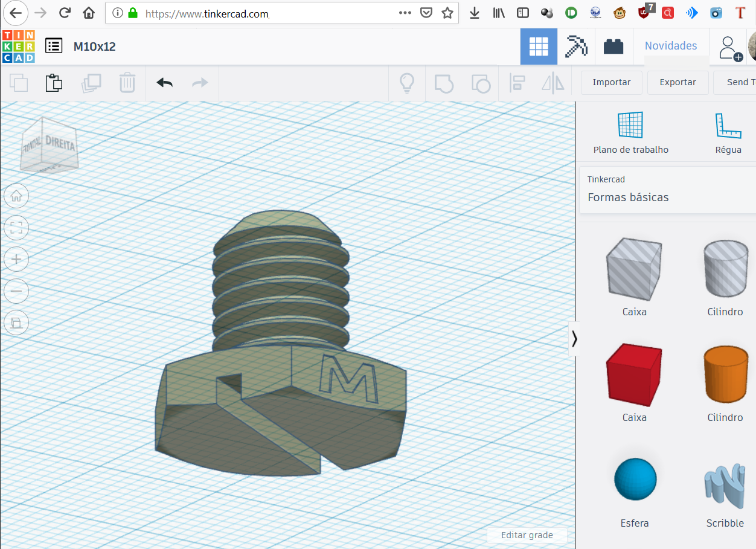Open the page actions three-dot menu
Screen dimensions: 756x549
point(405,13)
